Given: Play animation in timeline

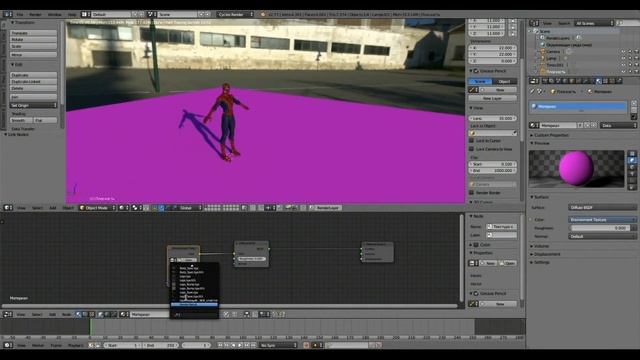Looking at the screenshot, I should coord(240,345).
